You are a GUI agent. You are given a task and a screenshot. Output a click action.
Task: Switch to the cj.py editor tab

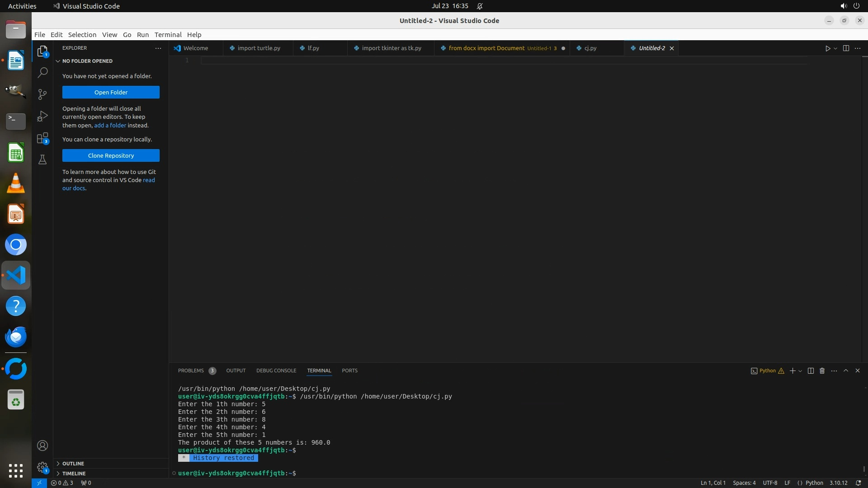(590, 48)
